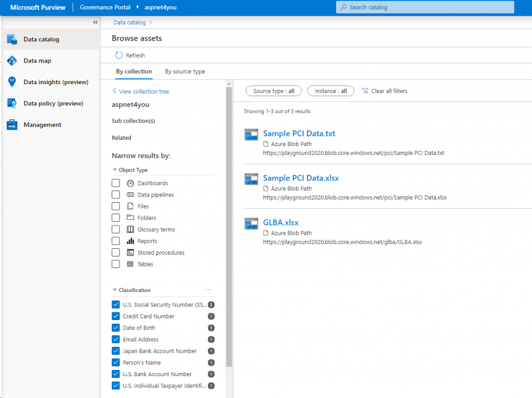Viewport: 532px width, 398px height.
Task: Open Data insights lightbulb icon
Action: pyautogui.click(x=12, y=82)
